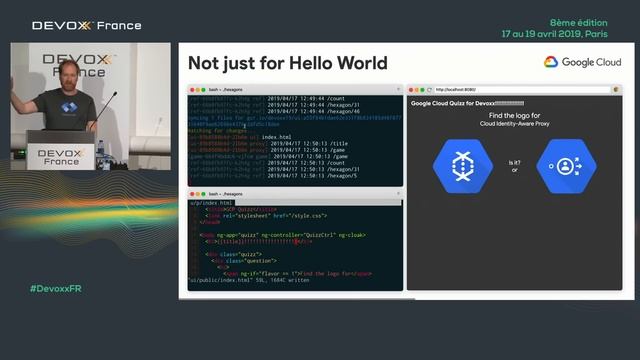Select the bottom terminal 'bash - ./hexagons' title

coord(225,194)
